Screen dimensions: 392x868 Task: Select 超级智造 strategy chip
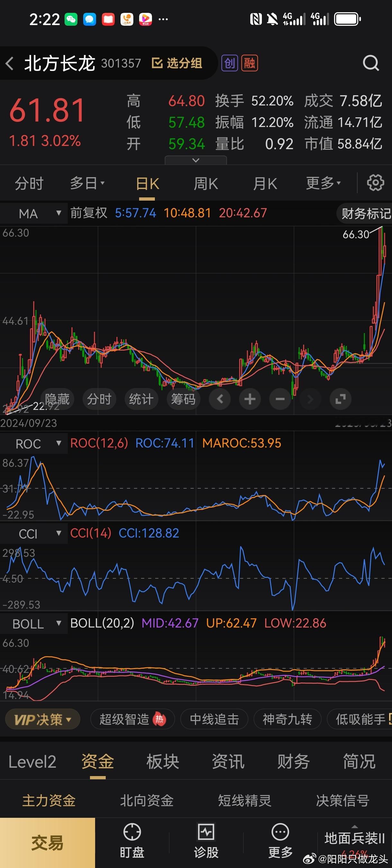(x=133, y=720)
